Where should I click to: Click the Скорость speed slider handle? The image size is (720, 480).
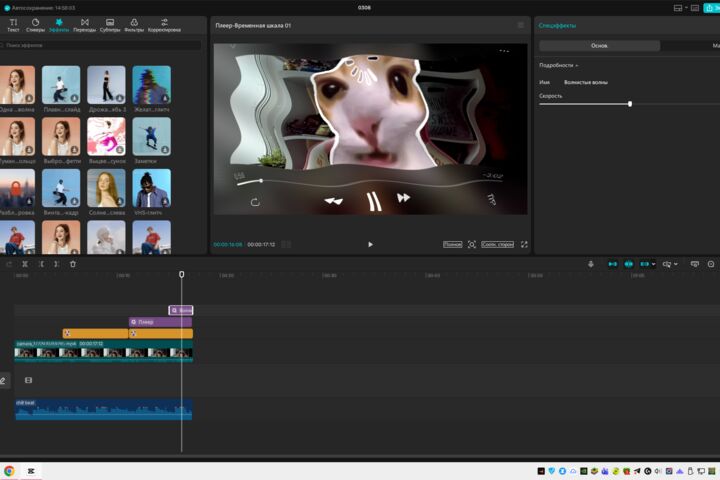pyautogui.click(x=630, y=104)
